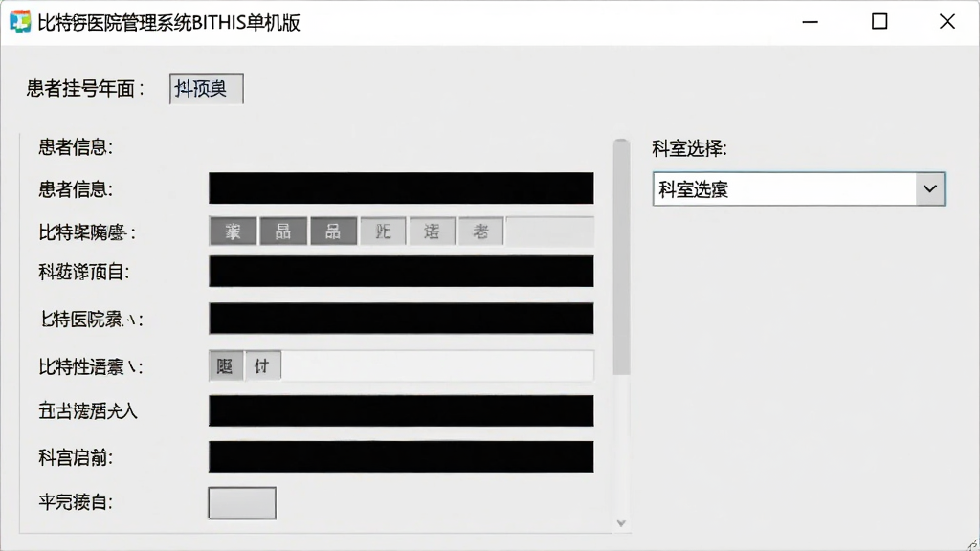The width and height of the screenshot is (980, 551).
Task: Click the small empty button at form bottom
Action: (x=242, y=503)
